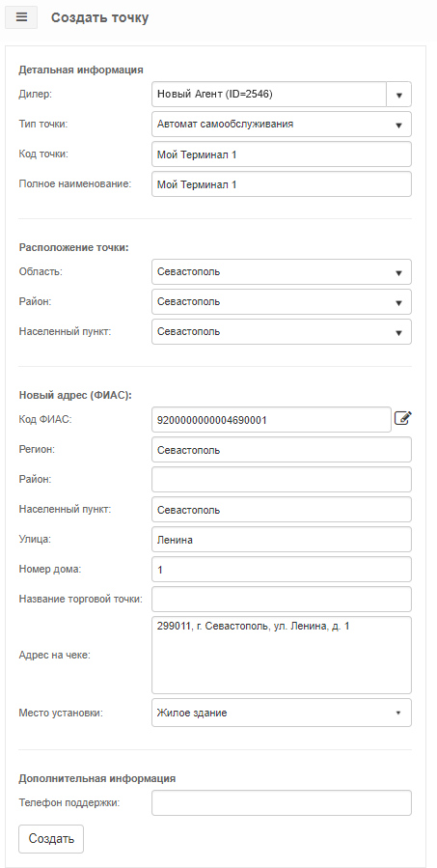Click the Создать button
Viewport: 437px width, 868px height.
(x=51, y=839)
